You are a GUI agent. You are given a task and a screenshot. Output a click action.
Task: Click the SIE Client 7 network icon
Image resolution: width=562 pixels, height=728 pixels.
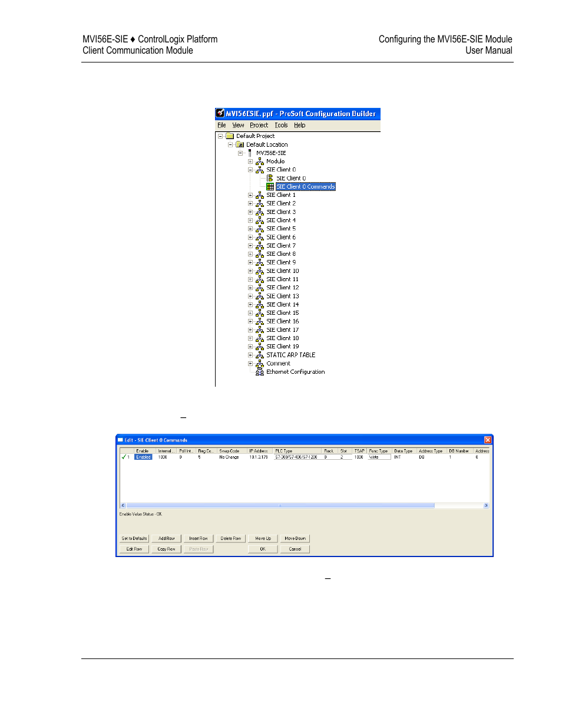[260, 246]
